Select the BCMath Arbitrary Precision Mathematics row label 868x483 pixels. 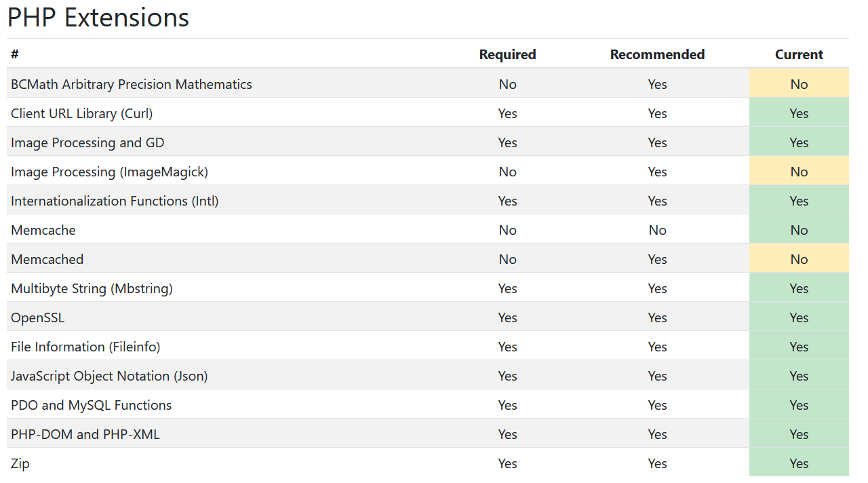pyautogui.click(x=132, y=84)
